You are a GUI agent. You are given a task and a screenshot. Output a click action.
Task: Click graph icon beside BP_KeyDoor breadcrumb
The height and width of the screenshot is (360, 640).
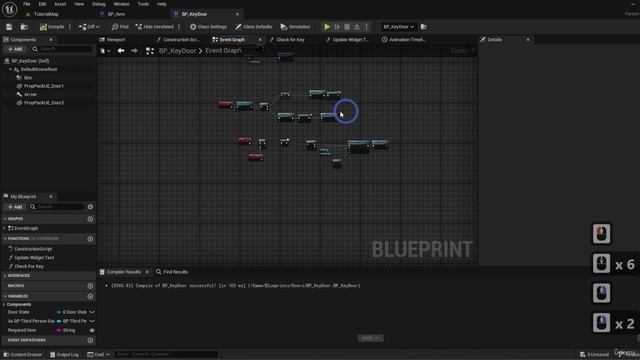pyautogui.click(x=150, y=51)
